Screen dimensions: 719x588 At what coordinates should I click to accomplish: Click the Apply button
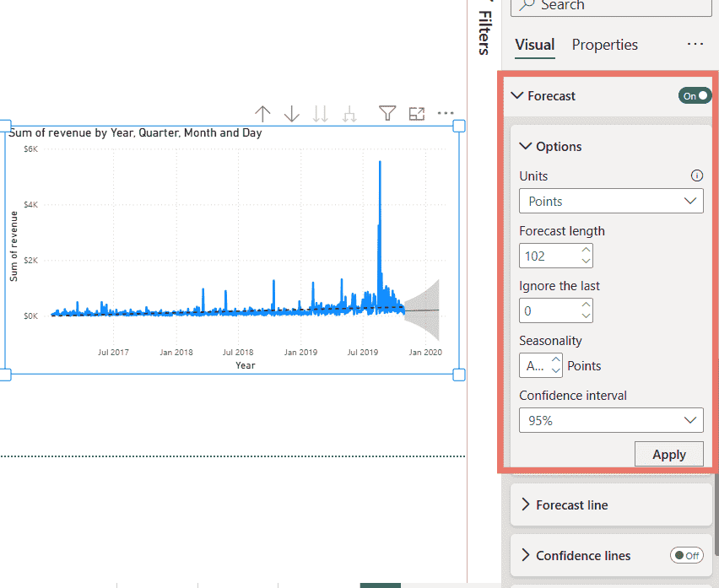point(669,454)
